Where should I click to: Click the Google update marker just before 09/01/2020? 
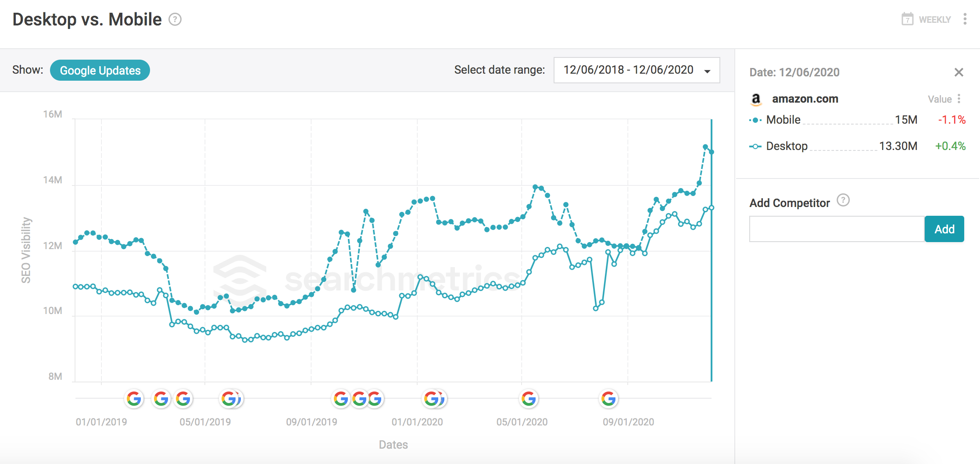pyautogui.click(x=608, y=399)
